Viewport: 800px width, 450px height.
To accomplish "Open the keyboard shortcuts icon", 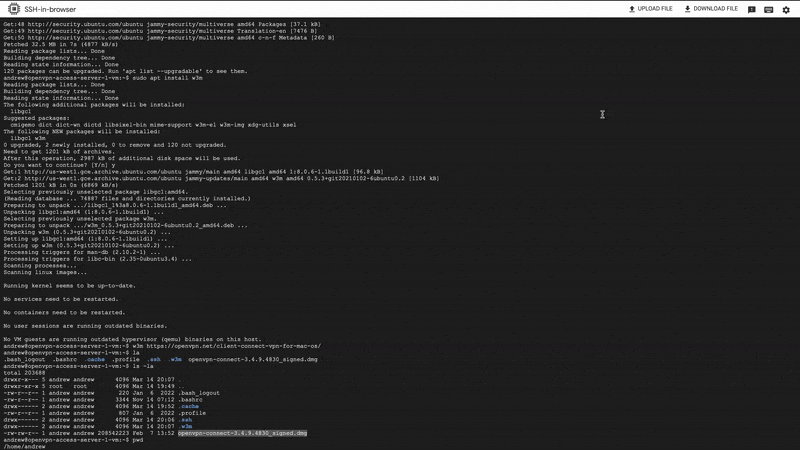I will click(768, 9).
